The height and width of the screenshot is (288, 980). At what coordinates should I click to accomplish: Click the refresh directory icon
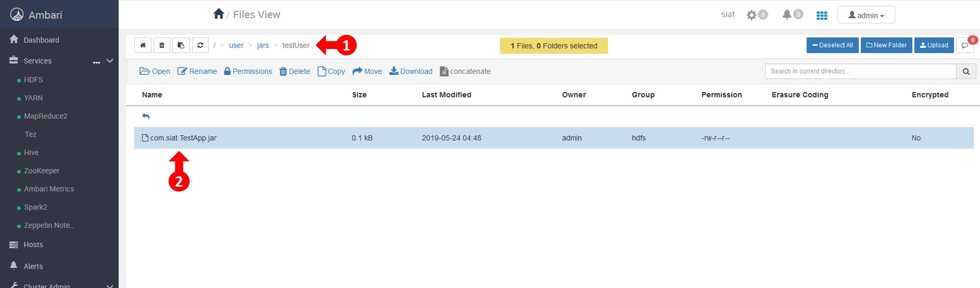point(200,45)
